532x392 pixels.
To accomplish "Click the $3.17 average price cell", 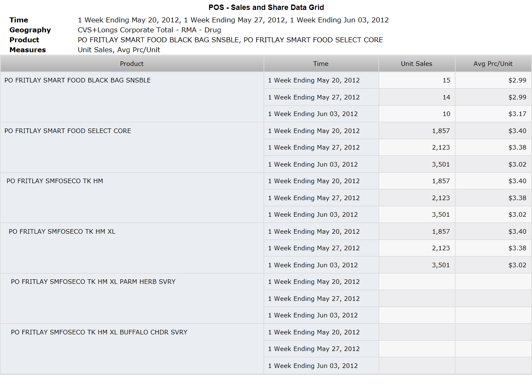I will (493, 114).
